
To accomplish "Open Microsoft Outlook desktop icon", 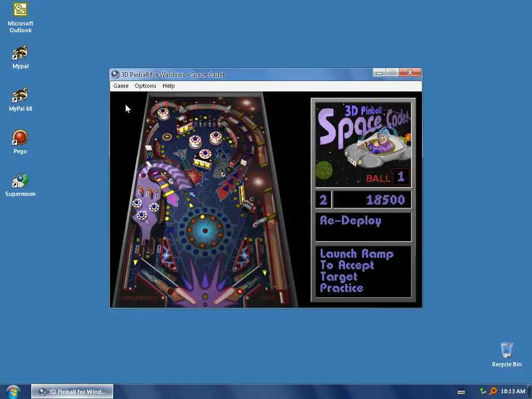I will [x=20, y=18].
